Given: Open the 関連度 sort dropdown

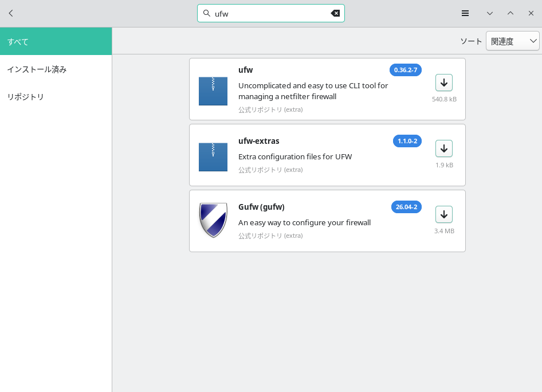Looking at the screenshot, I should (x=512, y=41).
